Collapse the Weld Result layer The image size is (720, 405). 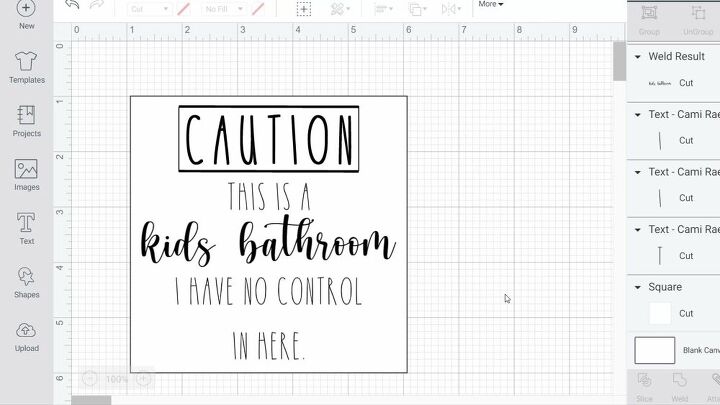[x=638, y=57]
